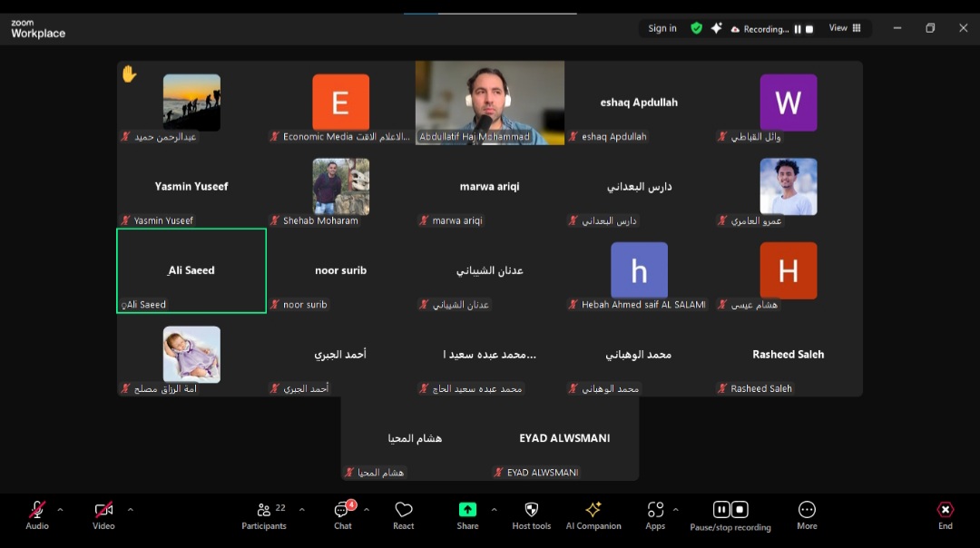Start screen sharing with Share

[x=467, y=514]
